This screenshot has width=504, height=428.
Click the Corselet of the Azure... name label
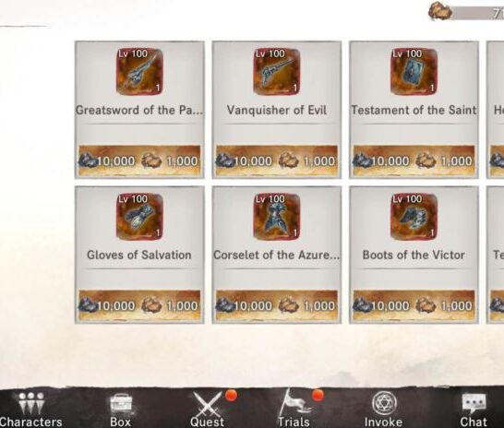pos(276,255)
